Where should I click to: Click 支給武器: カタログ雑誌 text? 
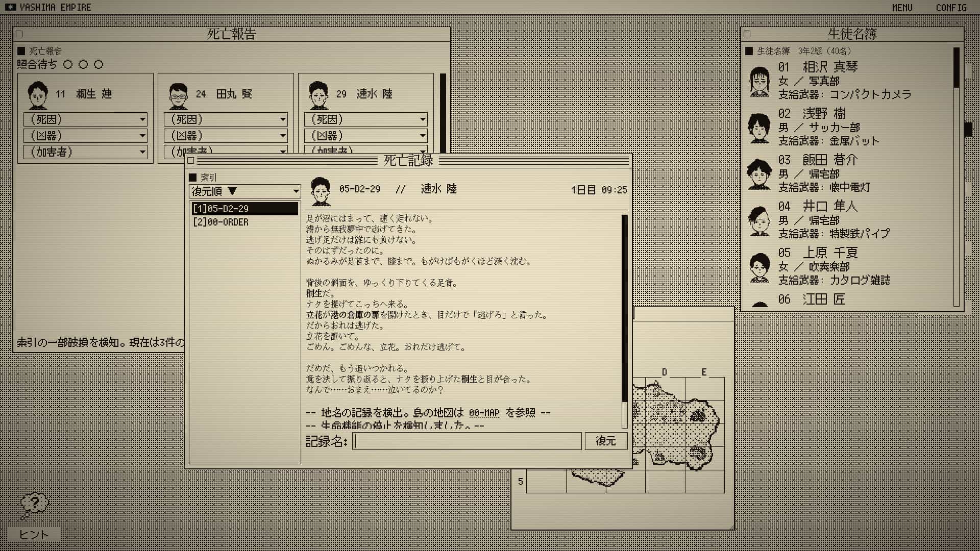(x=834, y=280)
